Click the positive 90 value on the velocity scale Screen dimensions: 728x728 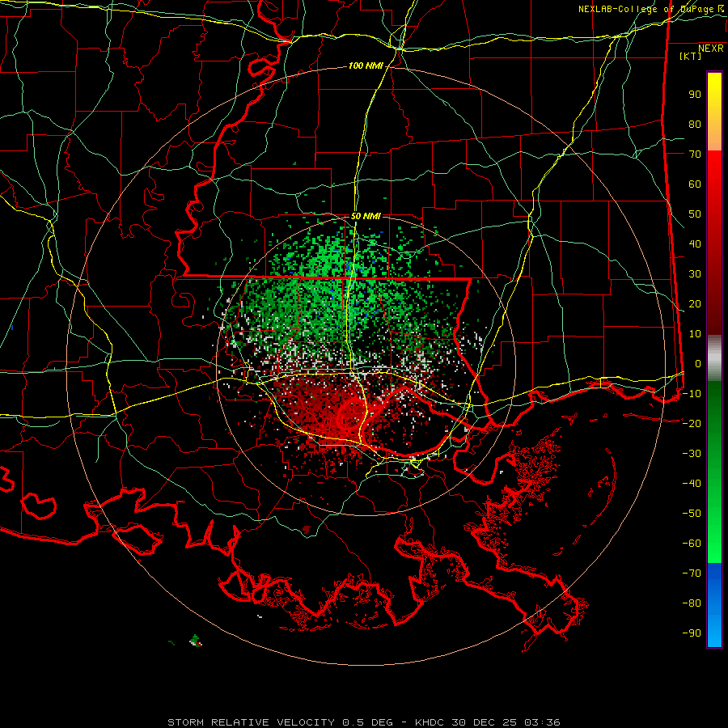695,95
